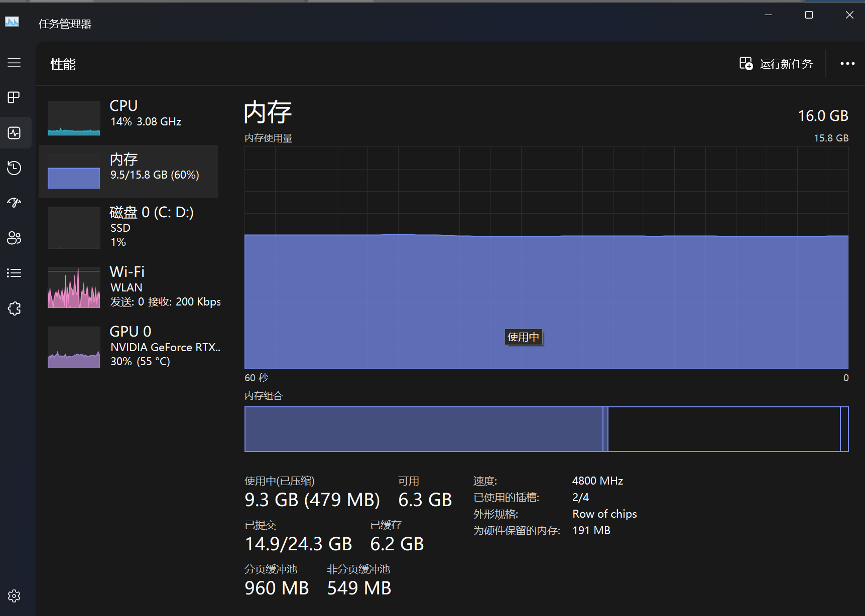This screenshot has width=865, height=616.
Task: Select the 磁盘 0 (C: D:) entry
Action: pyautogui.click(x=129, y=228)
